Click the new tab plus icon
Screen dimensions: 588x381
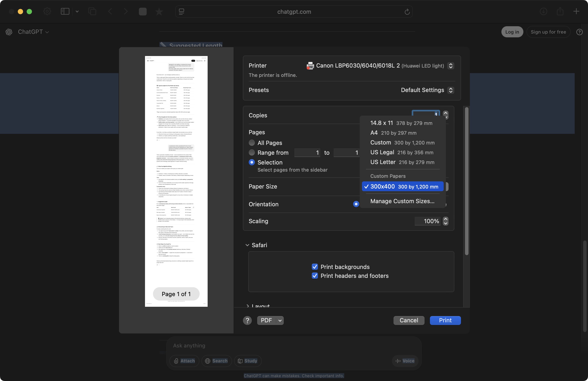pyautogui.click(x=576, y=11)
